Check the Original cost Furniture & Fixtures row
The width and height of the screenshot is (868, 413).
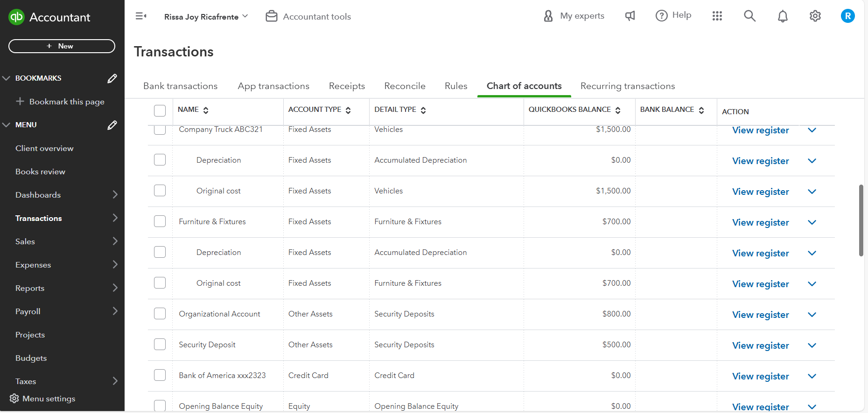click(x=160, y=283)
